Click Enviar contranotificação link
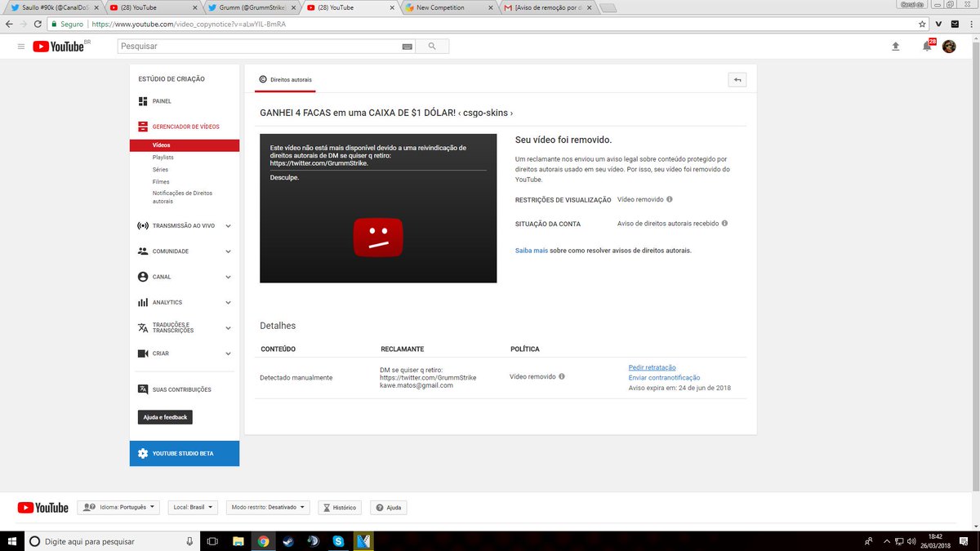The height and width of the screenshot is (551, 980). click(664, 378)
